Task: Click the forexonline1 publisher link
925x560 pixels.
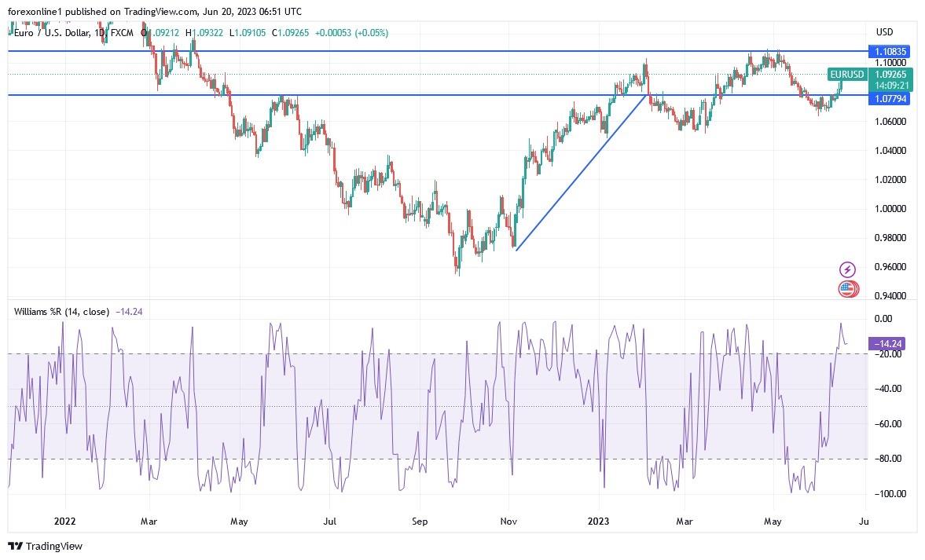Action: 26,12
